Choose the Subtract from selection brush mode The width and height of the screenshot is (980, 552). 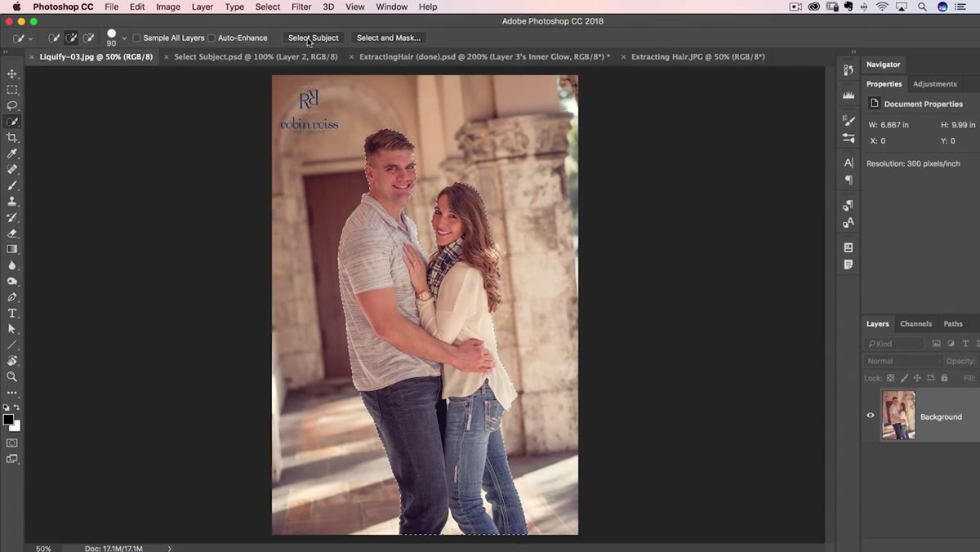(88, 38)
